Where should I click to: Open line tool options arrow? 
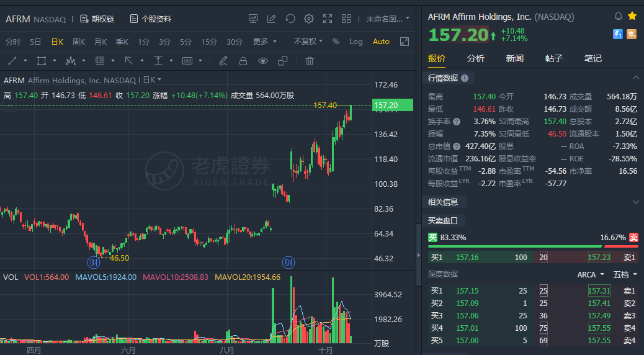click(x=25, y=61)
